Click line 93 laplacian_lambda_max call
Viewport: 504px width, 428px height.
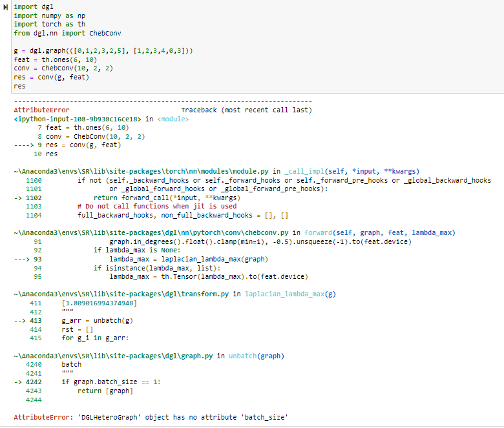click(189, 259)
